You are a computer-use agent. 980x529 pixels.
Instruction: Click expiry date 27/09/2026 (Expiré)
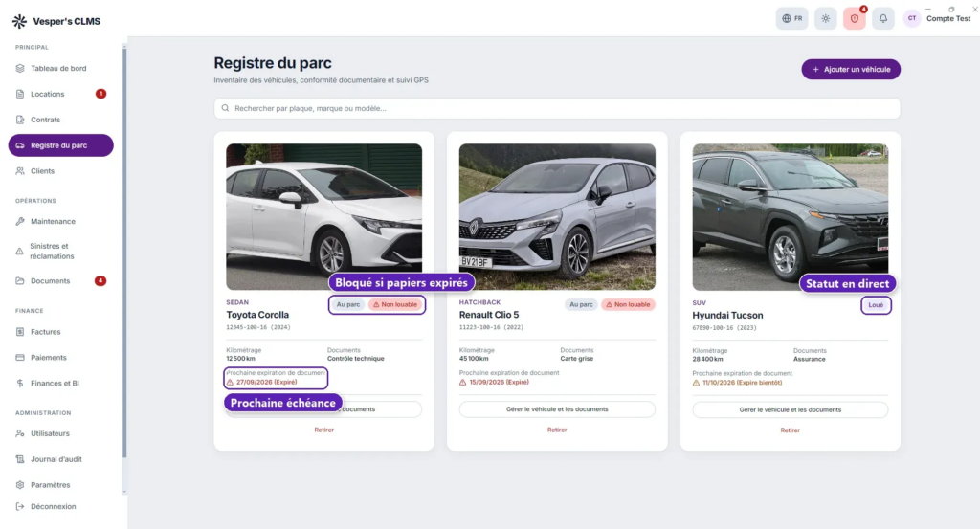point(266,383)
